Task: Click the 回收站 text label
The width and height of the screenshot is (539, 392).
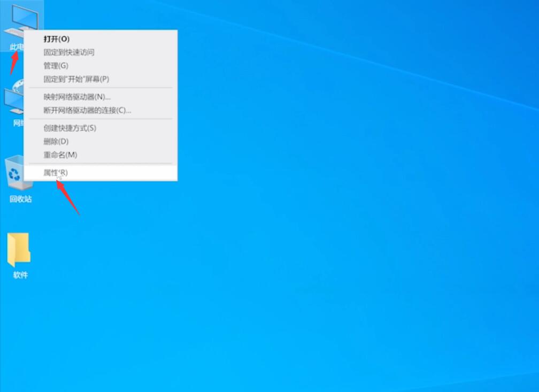Action: 21,199
